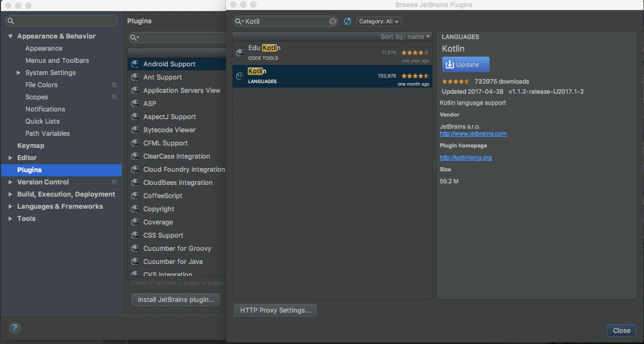Reload the JetBrains plugin list
Image resolution: width=644 pixels, height=344 pixels.
[x=347, y=21]
